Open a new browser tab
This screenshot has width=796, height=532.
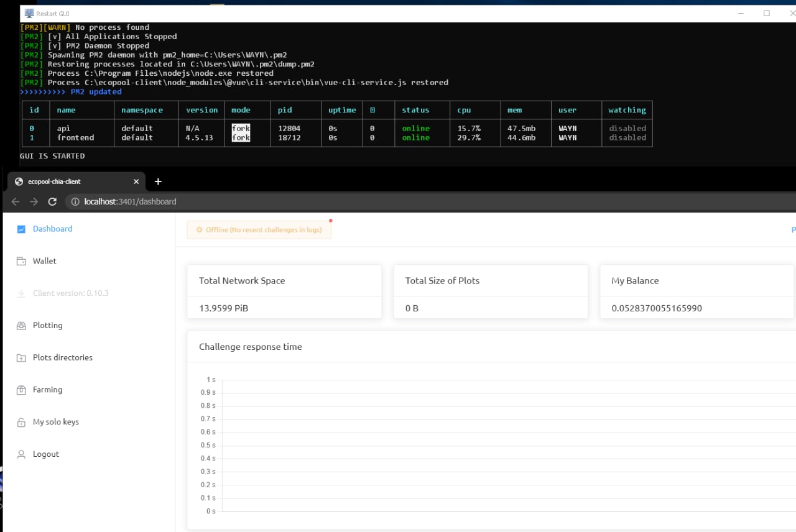pyautogui.click(x=158, y=181)
